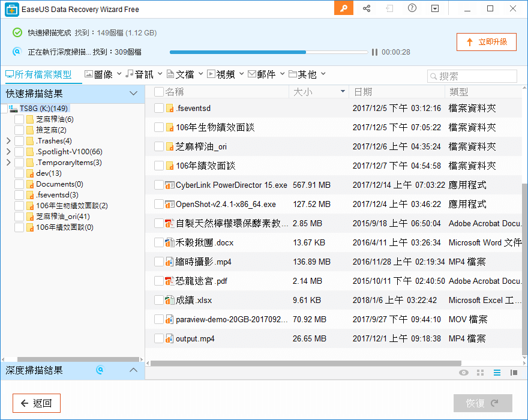Click the preview eye icon
Screen dimensions: 528x420
tap(463, 373)
